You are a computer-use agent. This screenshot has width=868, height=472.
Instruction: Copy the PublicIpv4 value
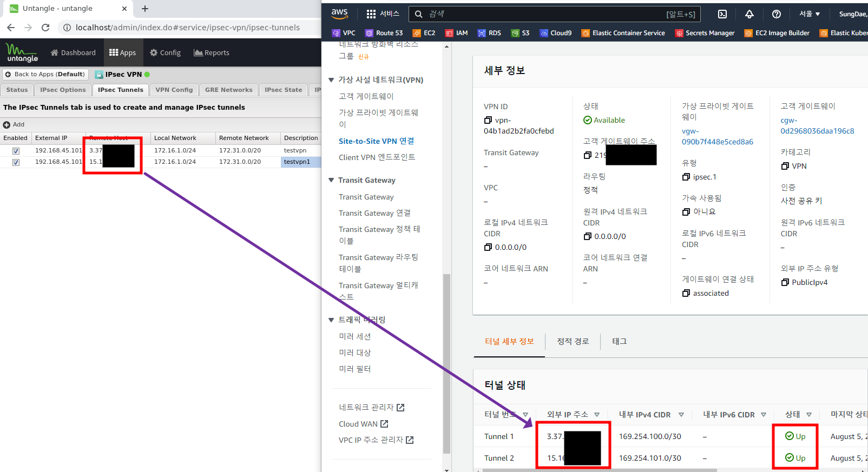[x=785, y=282]
